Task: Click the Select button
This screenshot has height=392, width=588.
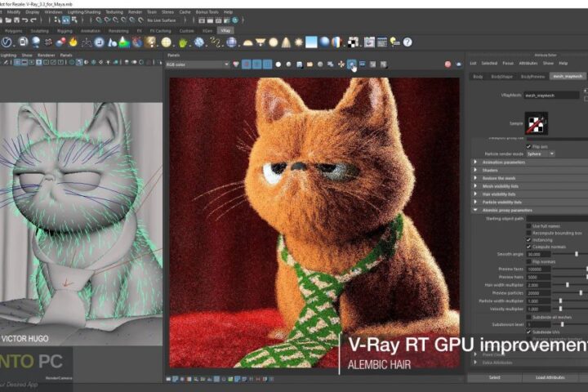Action: (x=494, y=377)
